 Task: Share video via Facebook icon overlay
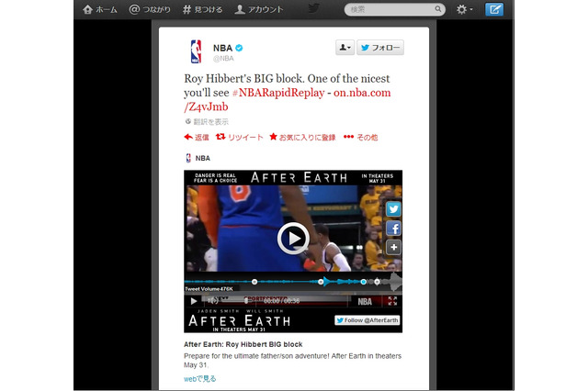393,228
